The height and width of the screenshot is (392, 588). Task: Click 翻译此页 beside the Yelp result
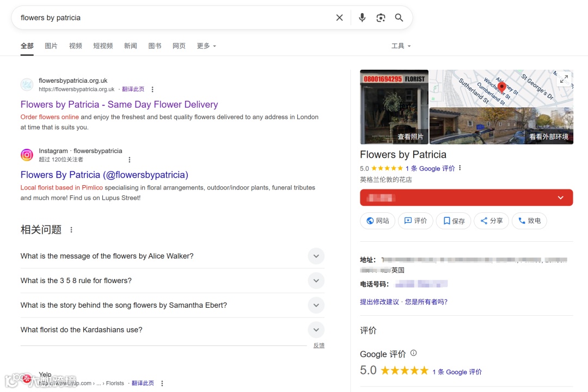[143, 383]
